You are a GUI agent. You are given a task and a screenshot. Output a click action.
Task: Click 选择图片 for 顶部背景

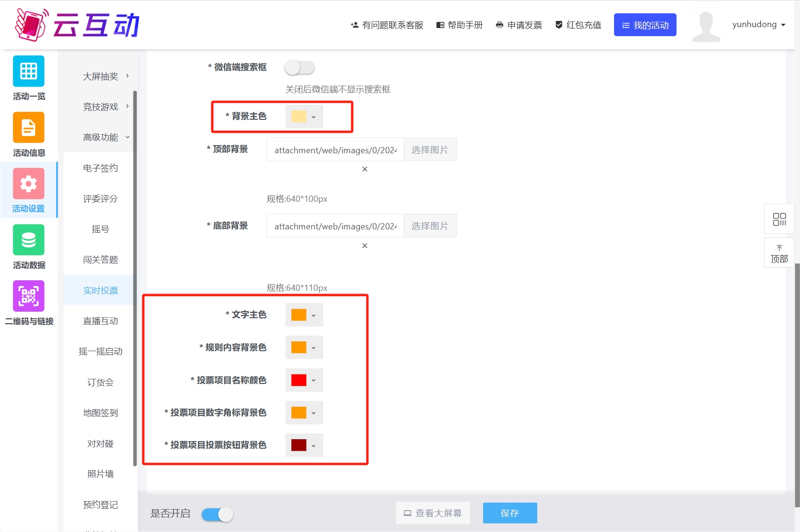click(x=430, y=149)
